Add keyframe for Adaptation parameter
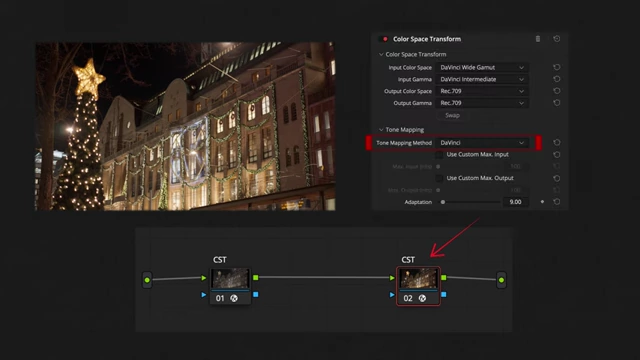This screenshot has height=360, width=640. [x=542, y=202]
